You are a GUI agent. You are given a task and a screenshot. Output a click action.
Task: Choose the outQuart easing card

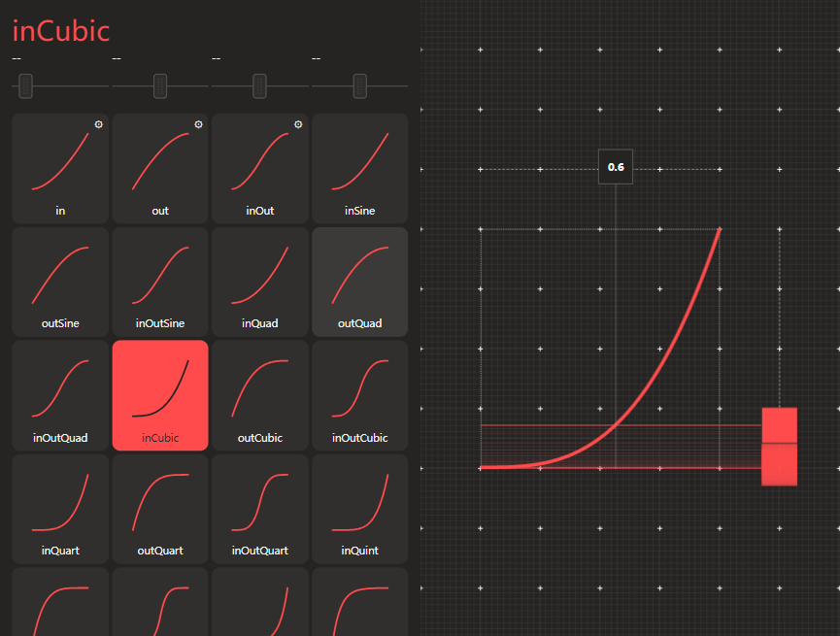(160, 509)
